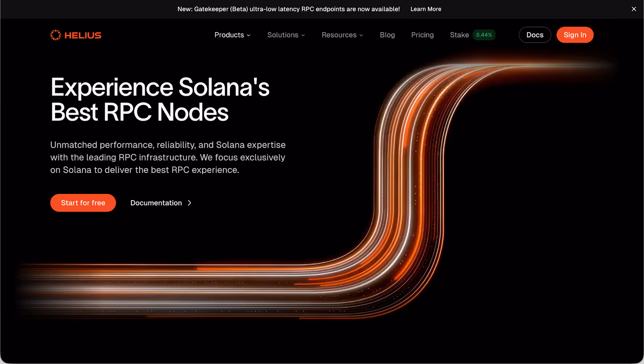Expand the Solutions dropdown menu
This screenshot has height=364, width=644.
click(286, 35)
